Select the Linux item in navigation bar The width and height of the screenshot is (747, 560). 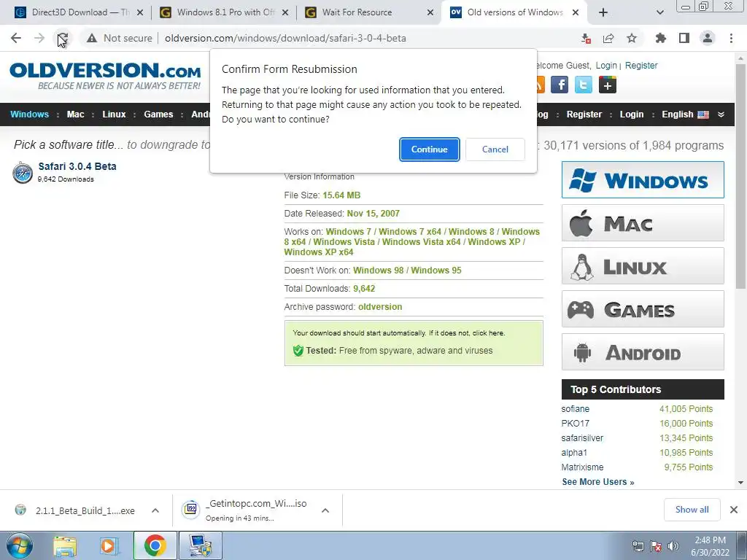(x=114, y=114)
